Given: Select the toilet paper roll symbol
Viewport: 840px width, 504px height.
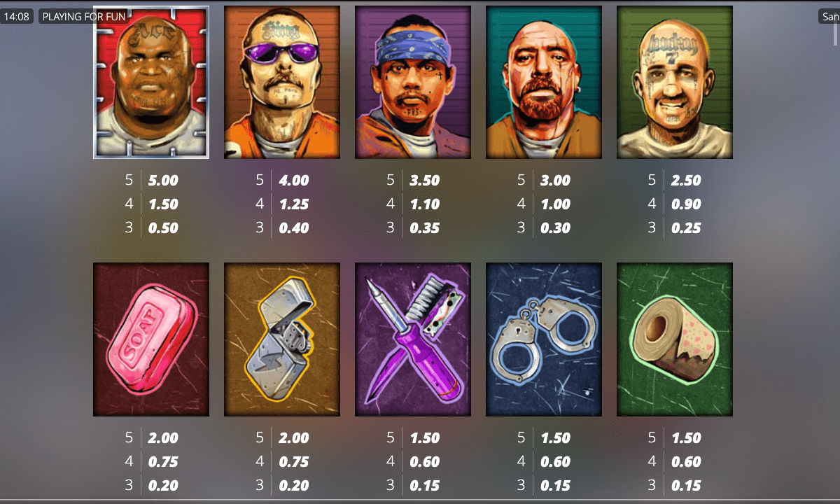Looking at the screenshot, I should click(675, 339).
